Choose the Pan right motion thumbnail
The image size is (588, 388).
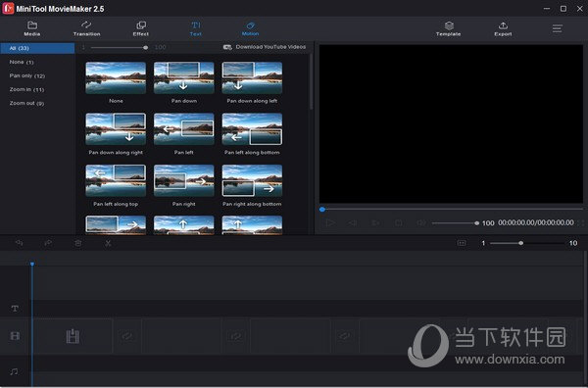pos(184,180)
